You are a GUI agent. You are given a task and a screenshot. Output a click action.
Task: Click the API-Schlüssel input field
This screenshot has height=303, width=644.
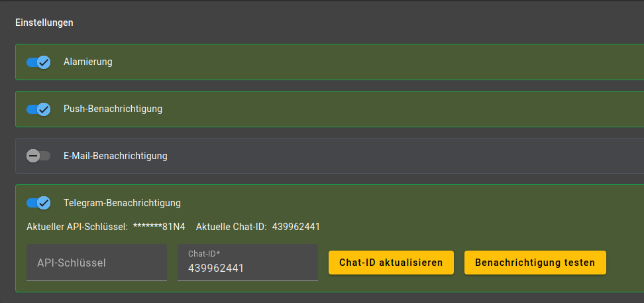click(97, 263)
